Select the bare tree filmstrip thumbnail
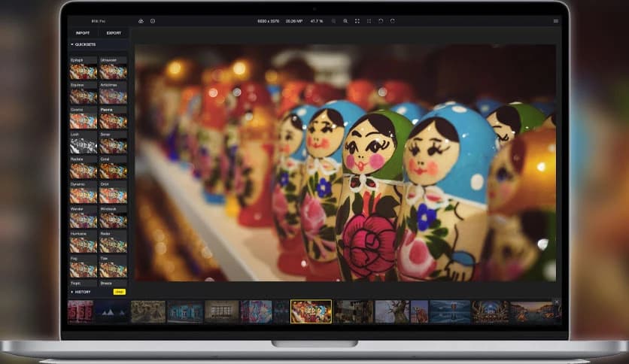The width and height of the screenshot is (629, 364). click(x=392, y=311)
